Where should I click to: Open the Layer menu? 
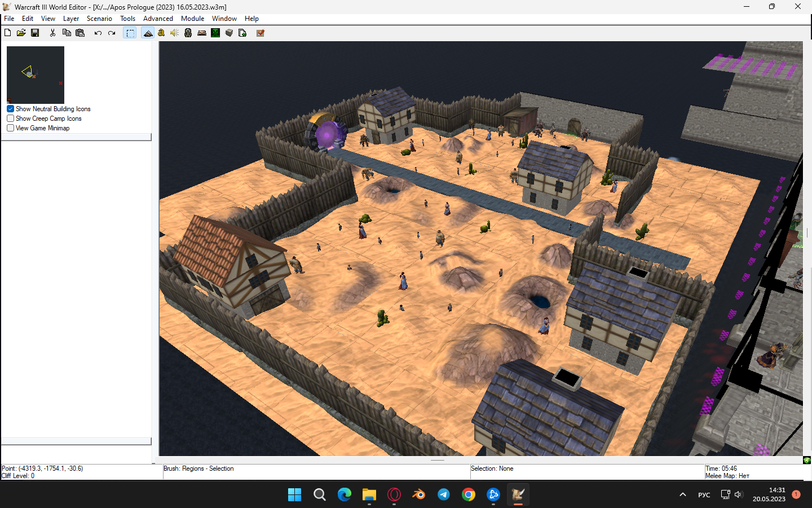tap(71, 19)
